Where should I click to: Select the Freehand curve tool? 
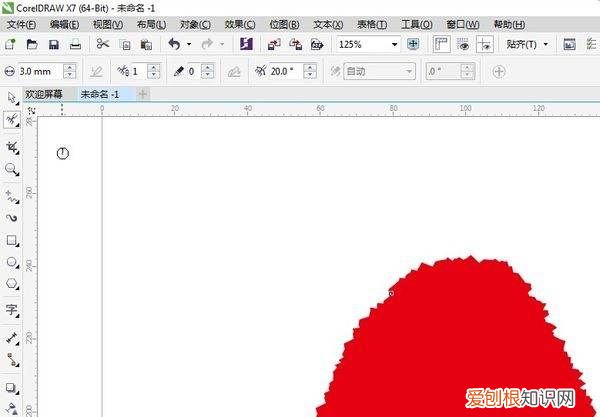(x=12, y=196)
